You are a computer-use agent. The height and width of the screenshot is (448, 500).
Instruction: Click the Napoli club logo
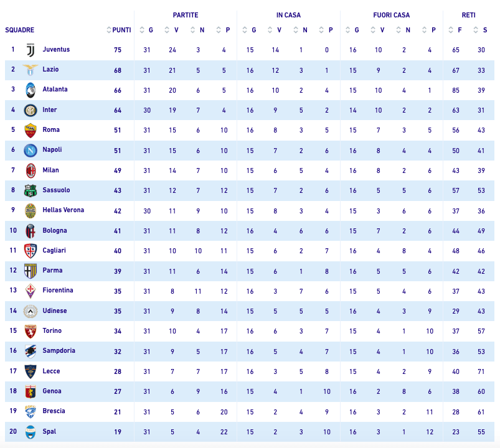point(30,150)
